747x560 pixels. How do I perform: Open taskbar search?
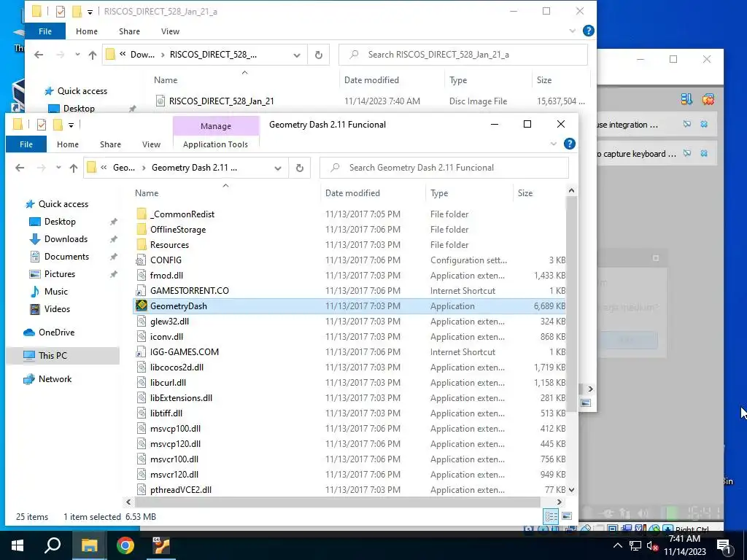(x=53, y=545)
